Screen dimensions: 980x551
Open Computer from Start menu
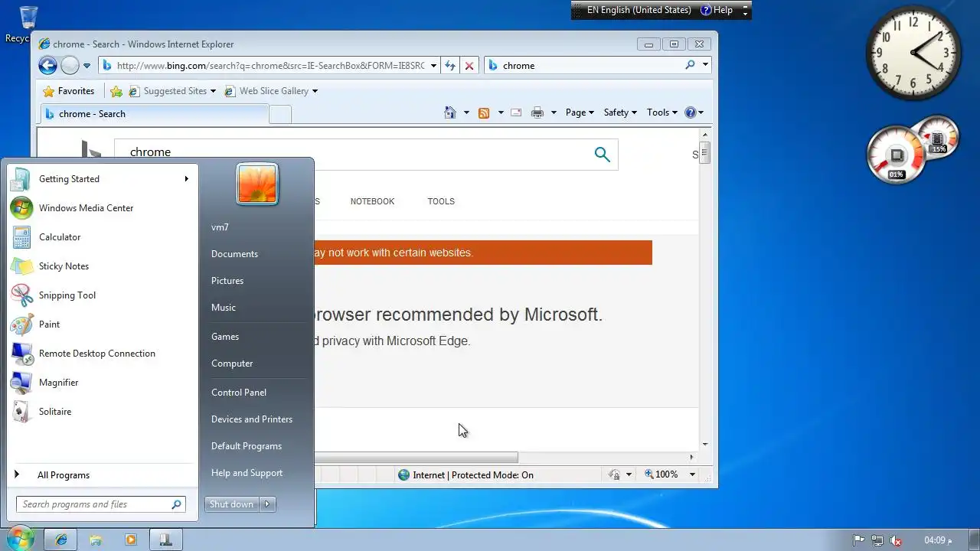point(232,364)
